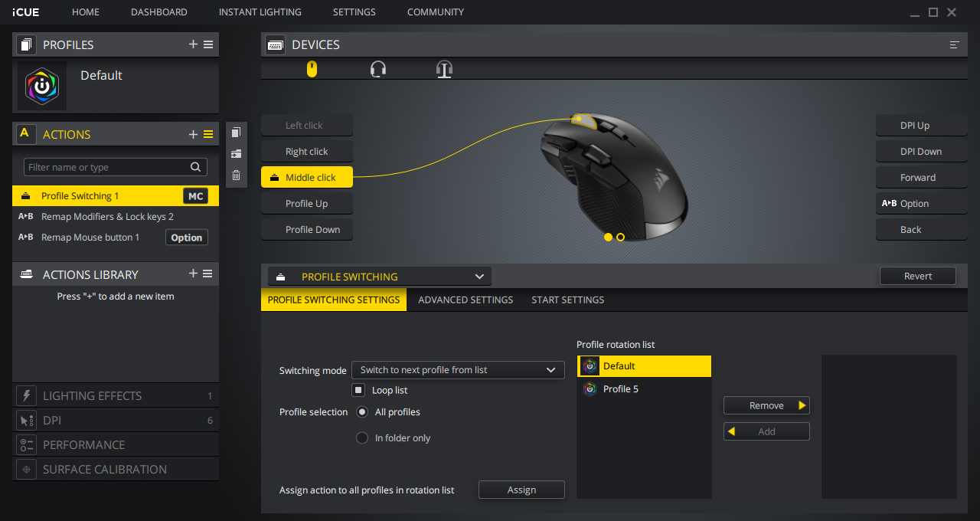
Task: Open the Community menu
Action: click(436, 12)
